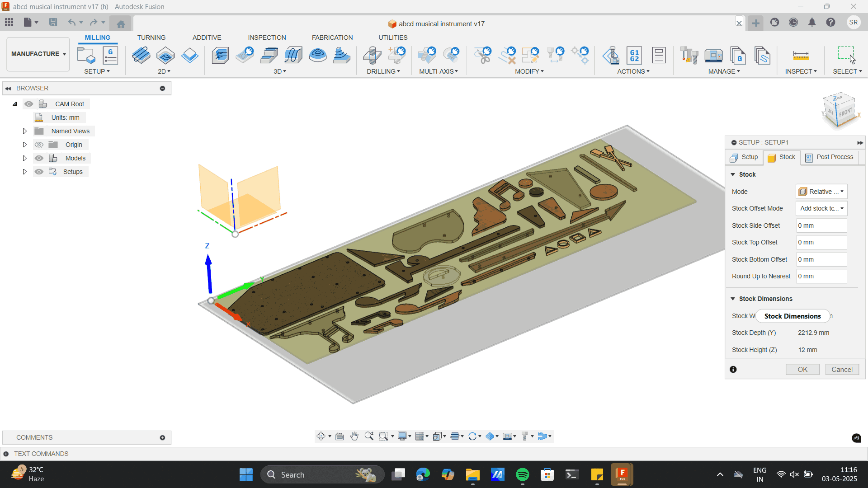Click the Post Process G1 G2 icon

[x=634, y=55]
